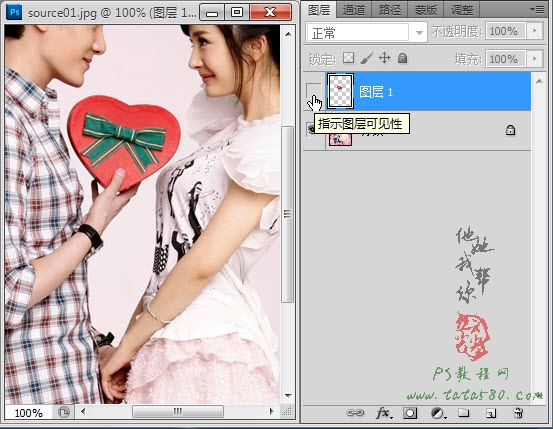Click the fill 100% value field
This screenshot has height=429, width=553.
(x=505, y=59)
